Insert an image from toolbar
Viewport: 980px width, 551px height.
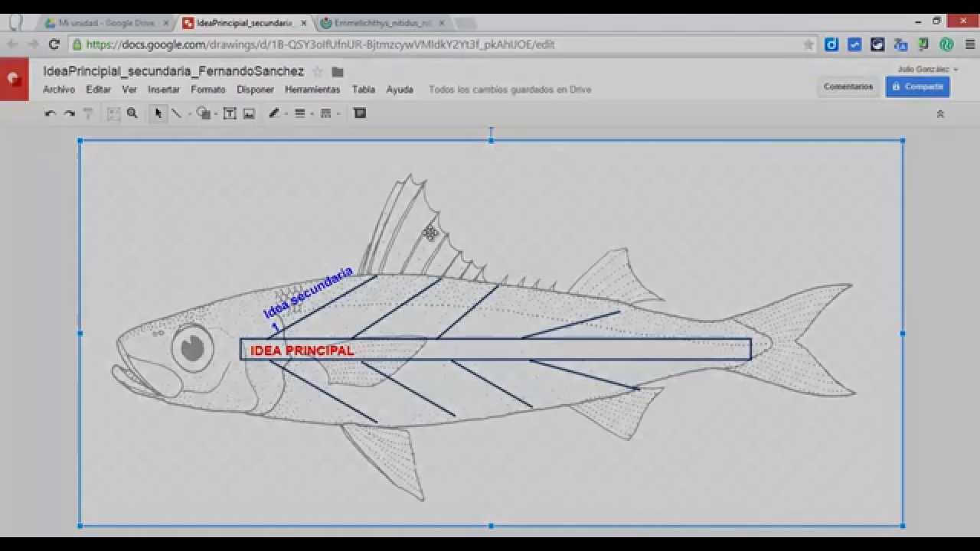[x=249, y=113]
